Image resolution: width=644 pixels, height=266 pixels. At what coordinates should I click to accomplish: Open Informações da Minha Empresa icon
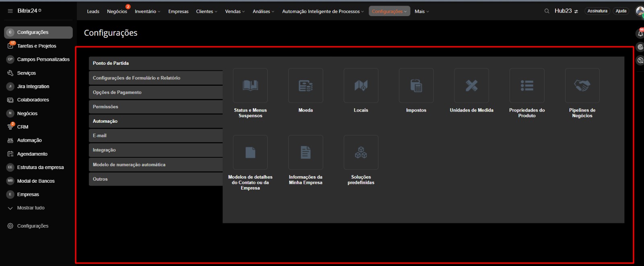pos(305,153)
